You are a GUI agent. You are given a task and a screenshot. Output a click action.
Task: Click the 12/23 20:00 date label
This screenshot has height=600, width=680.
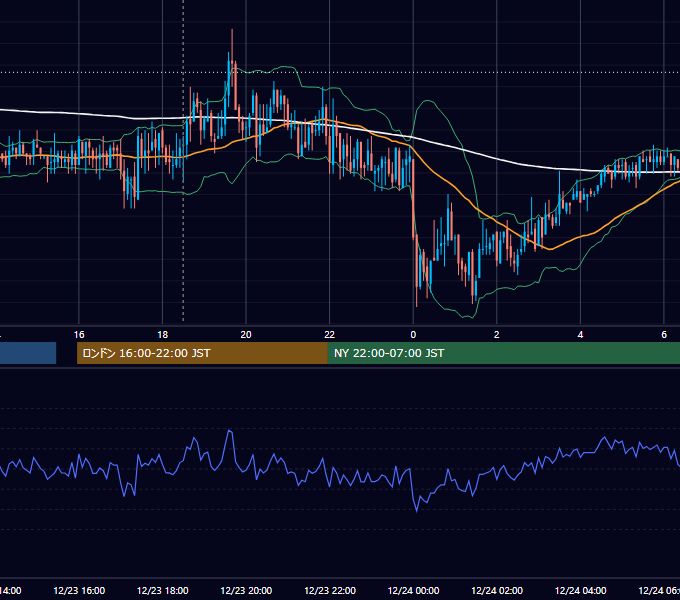click(x=246, y=591)
